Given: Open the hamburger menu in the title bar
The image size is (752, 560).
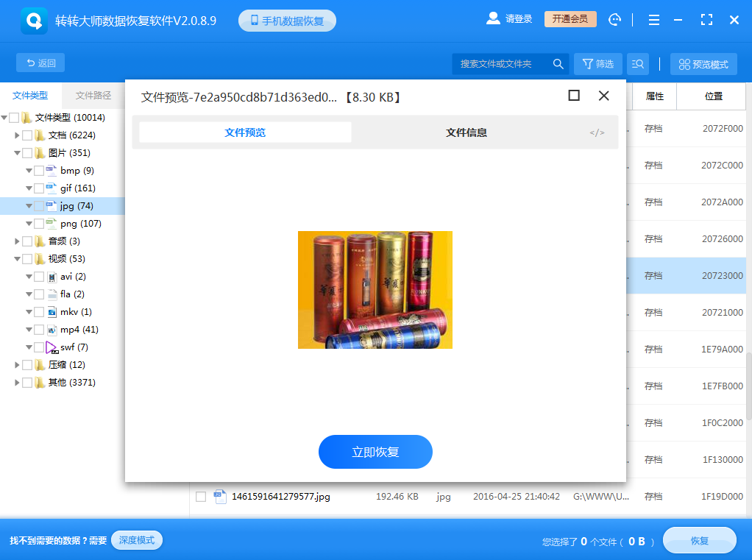Looking at the screenshot, I should (653, 18).
